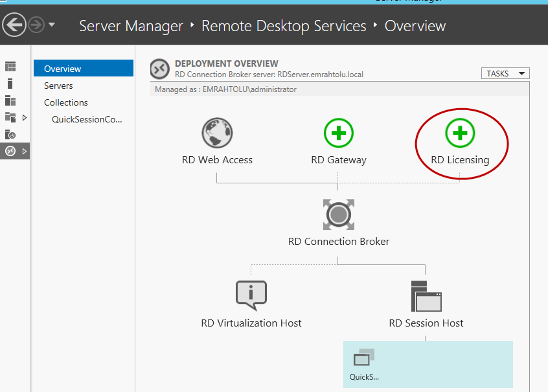
Task: Go back with the back arrow button
Action: coord(14,25)
